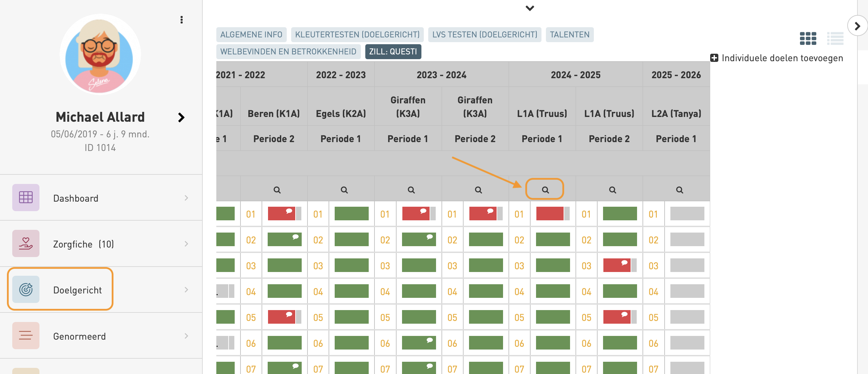Switch to list view icon

click(835, 38)
